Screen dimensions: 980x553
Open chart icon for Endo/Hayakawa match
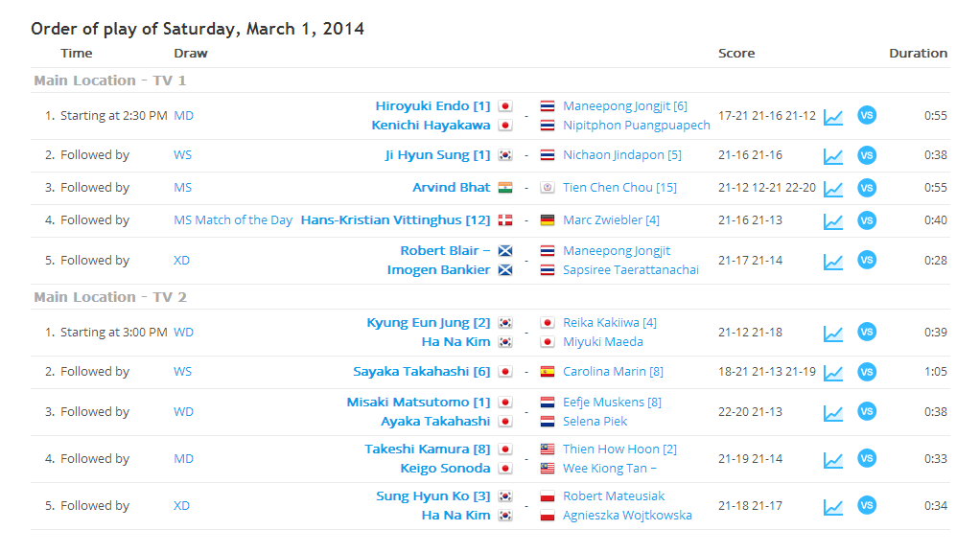click(832, 116)
